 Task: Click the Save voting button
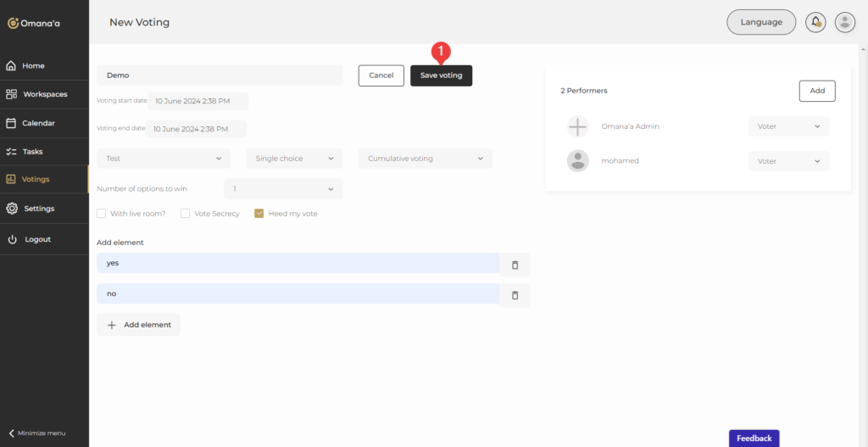(441, 75)
